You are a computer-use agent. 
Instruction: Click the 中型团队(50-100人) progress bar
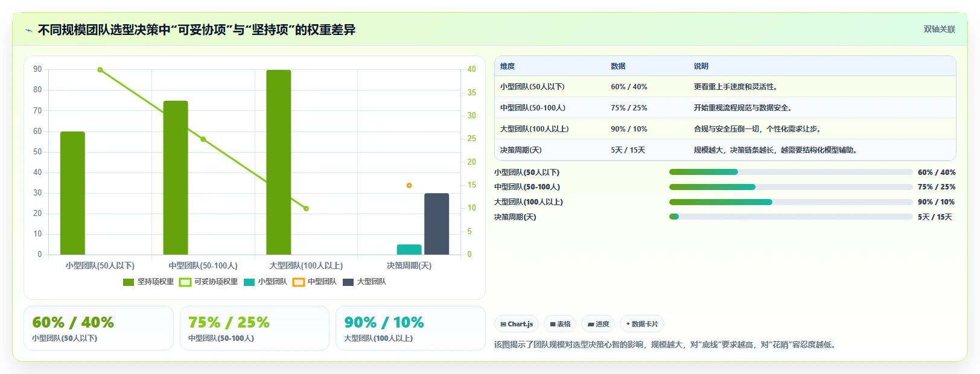click(x=791, y=187)
